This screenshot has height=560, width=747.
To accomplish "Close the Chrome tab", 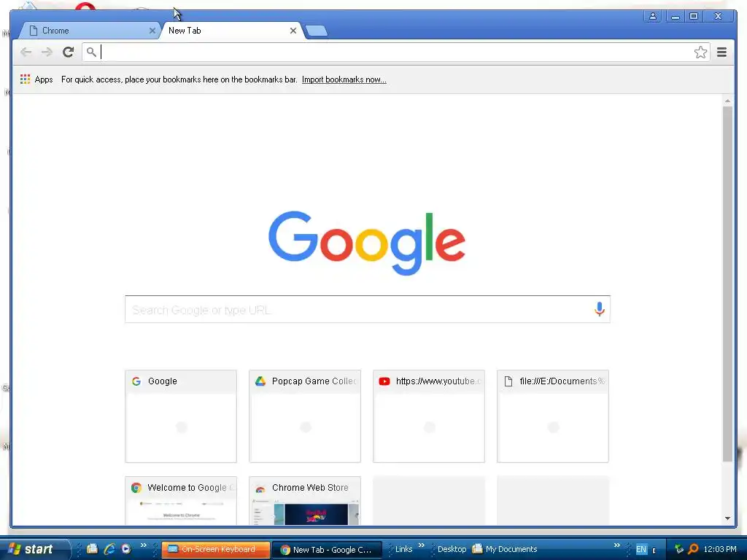I will (152, 31).
